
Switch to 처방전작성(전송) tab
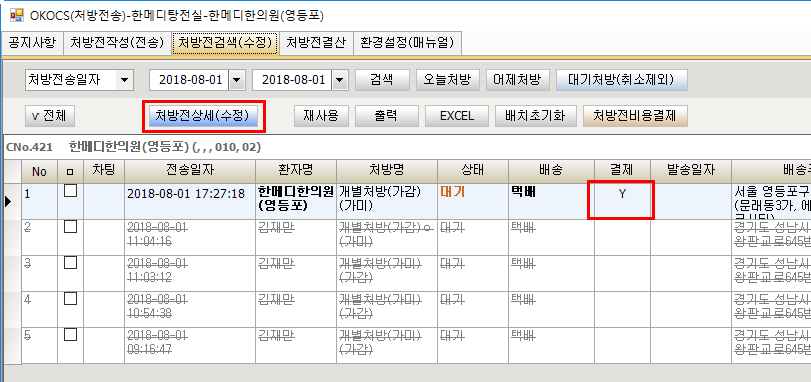(x=117, y=43)
